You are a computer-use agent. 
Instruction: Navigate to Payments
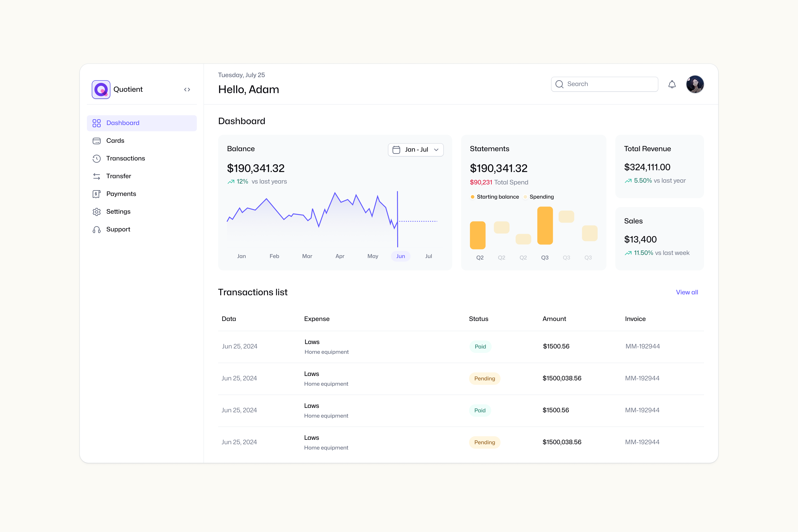point(142,194)
